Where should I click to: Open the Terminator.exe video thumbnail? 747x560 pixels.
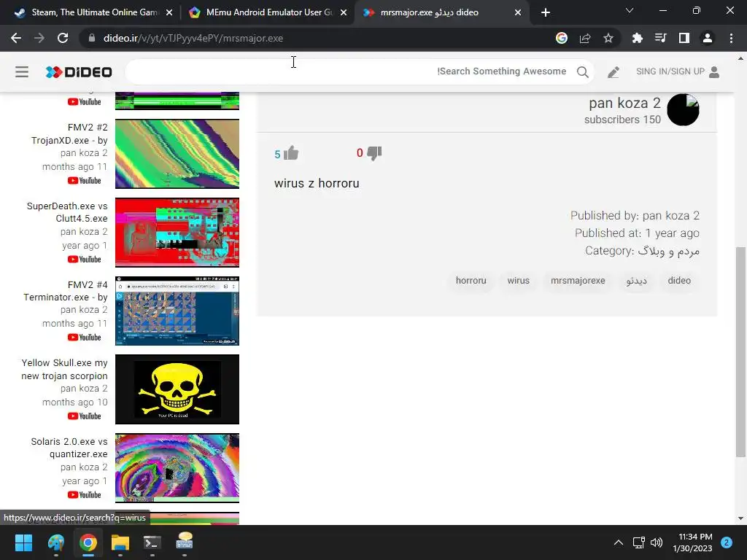177,311
